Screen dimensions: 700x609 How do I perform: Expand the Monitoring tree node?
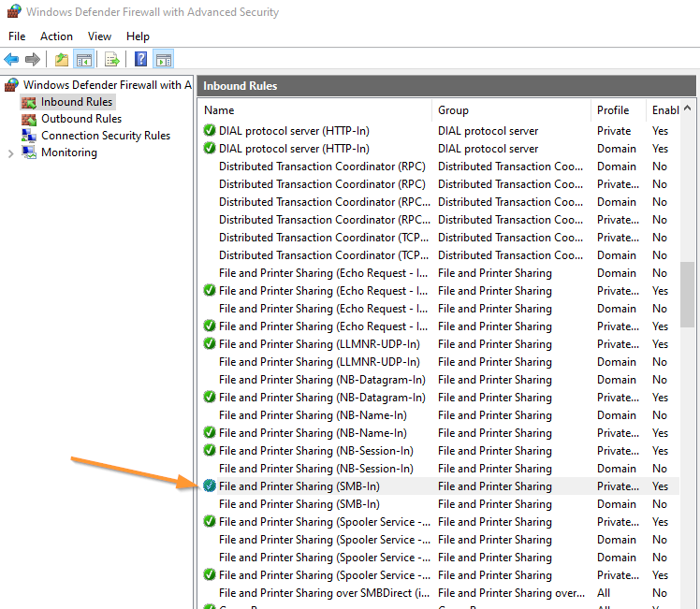pyautogui.click(x=11, y=153)
